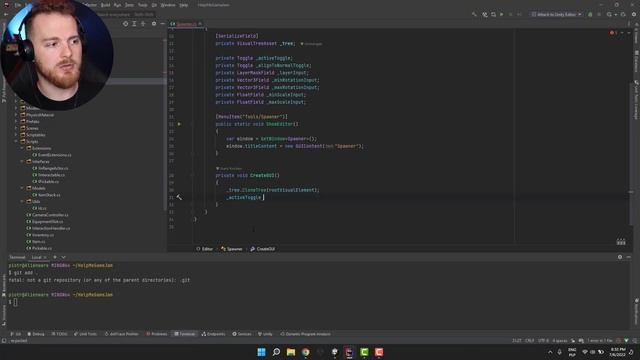Open IDE settings gear at top right
This screenshot has height=360, width=640.
coord(634,14)
